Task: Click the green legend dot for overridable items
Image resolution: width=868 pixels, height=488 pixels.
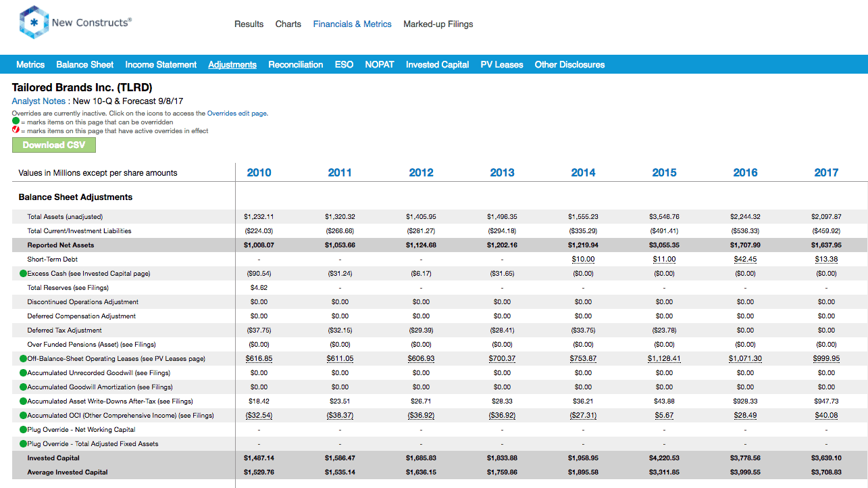Action: coord(16,122)
